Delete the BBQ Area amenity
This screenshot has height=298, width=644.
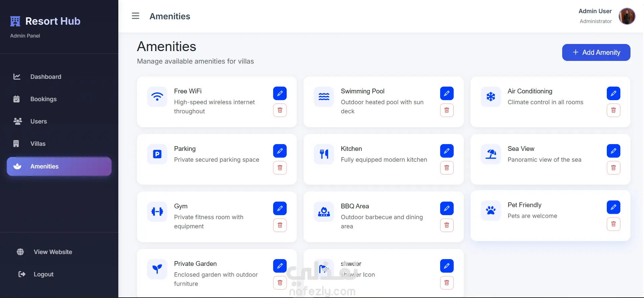pos(447,225)
